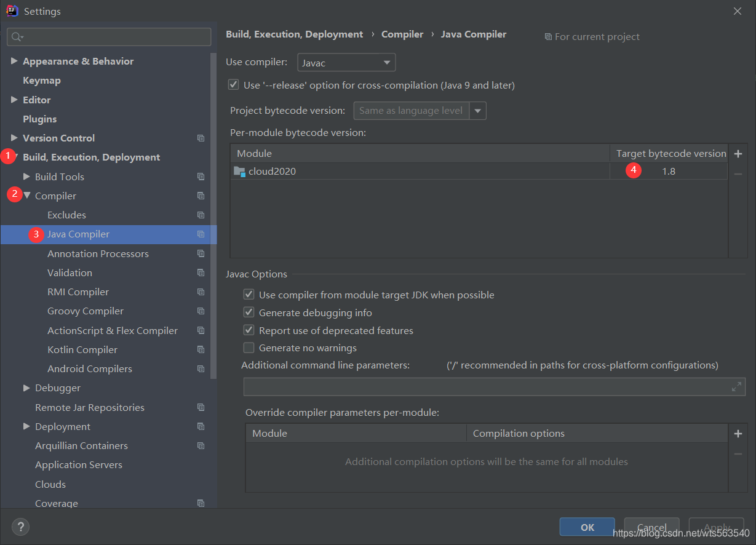Click the settings tree vertical scrollbar

coord(213,215)
